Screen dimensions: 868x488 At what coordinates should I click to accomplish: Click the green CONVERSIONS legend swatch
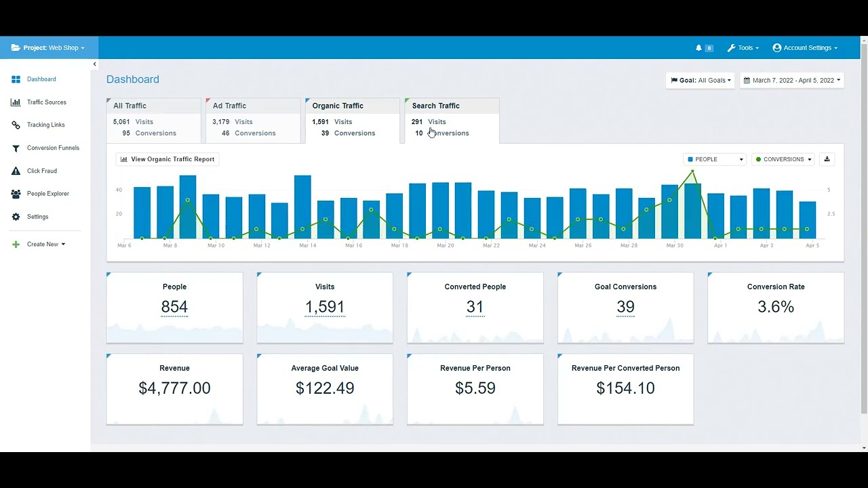[758, 159]
